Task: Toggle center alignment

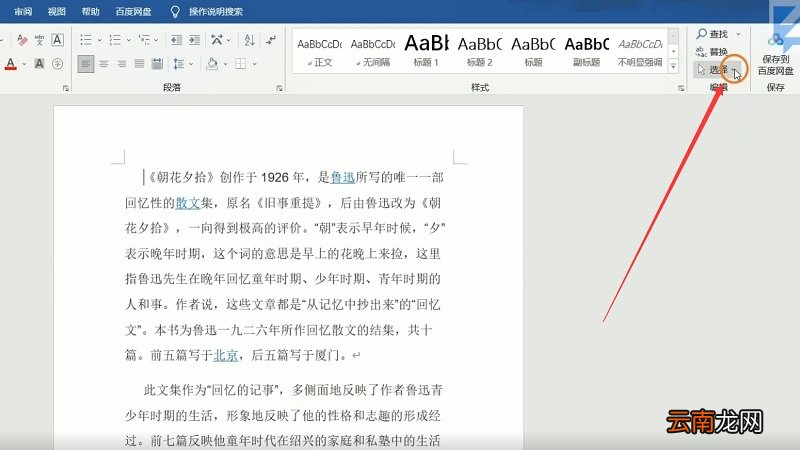Action: [104, 64]
